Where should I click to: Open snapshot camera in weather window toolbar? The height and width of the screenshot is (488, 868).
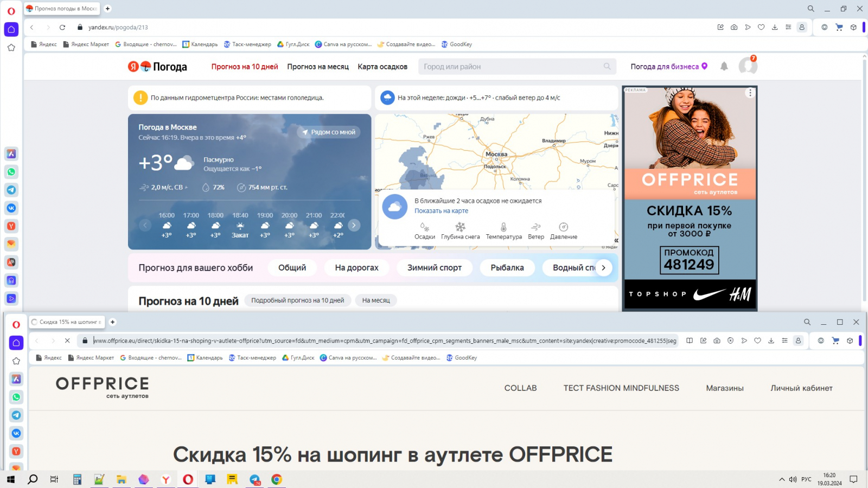pyautogui.click(x=734, y=27)
